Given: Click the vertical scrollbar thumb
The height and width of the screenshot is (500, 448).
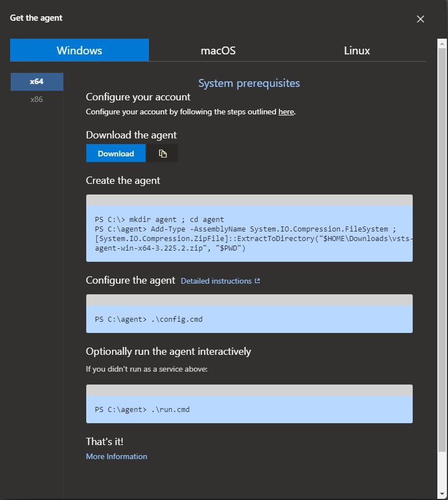Looking at the screenshot, I should (442, 249).
